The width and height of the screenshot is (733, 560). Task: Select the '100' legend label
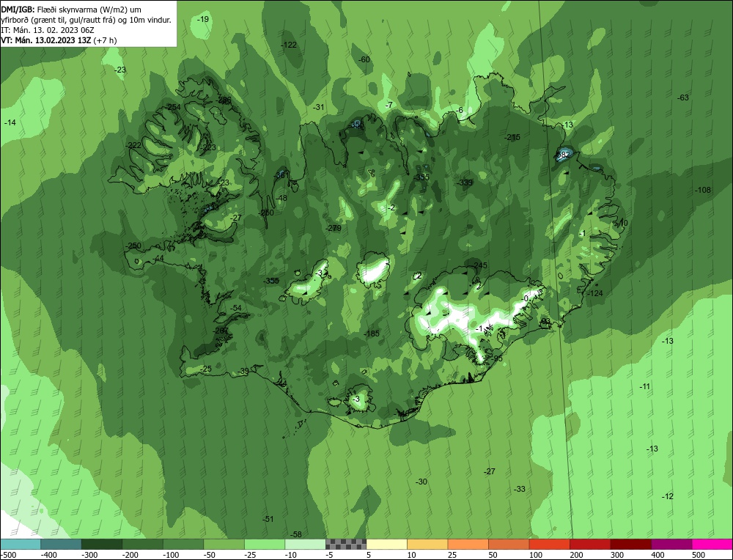pyautogui.click(x=536, y=555)
